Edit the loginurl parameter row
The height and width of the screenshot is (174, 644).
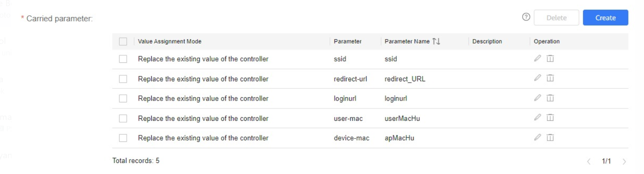click(537, 98)
